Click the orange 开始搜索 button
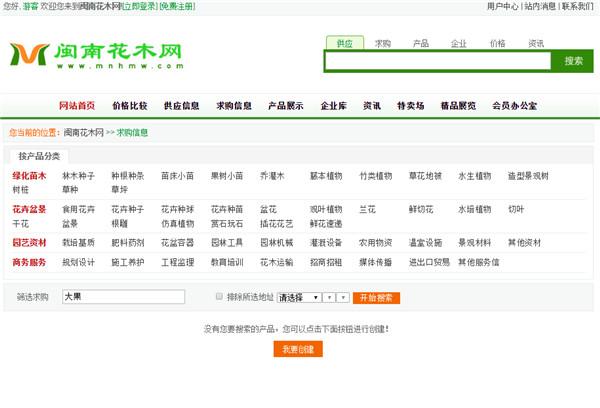The height and width of the screenshot is (408, 600). click(x=378, y=297)
